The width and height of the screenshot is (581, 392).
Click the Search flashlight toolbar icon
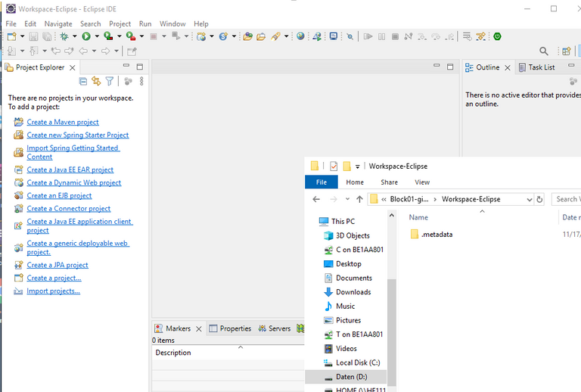(275, 36)
